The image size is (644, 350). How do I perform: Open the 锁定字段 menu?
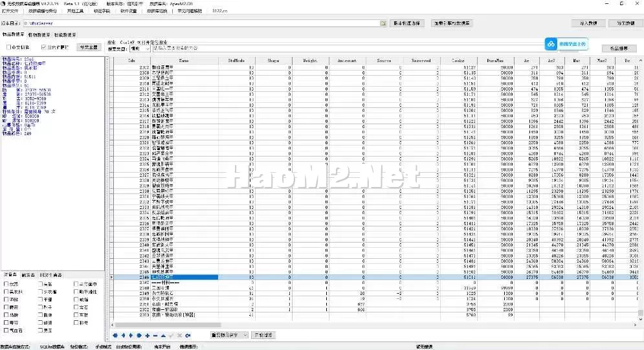pyautogui.click(x=102, y=10)
